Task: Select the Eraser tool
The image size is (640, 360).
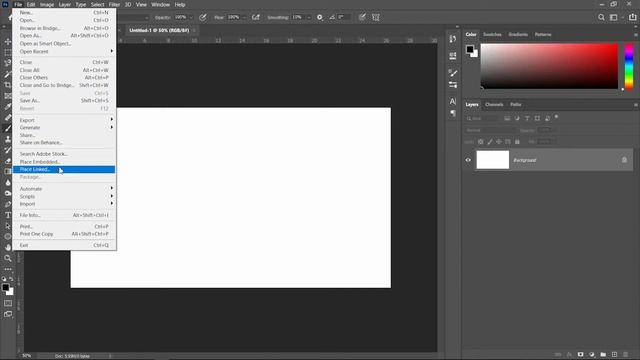Action: (x=8, y=161)
